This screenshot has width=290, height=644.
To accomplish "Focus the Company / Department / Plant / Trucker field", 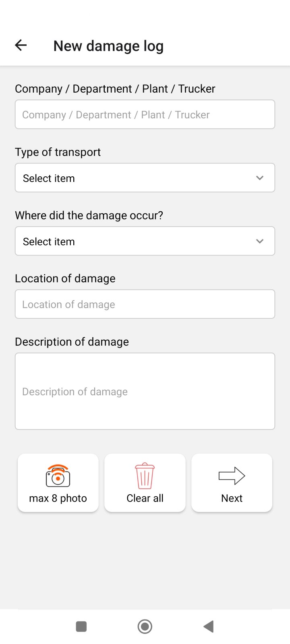I will 145,115.
